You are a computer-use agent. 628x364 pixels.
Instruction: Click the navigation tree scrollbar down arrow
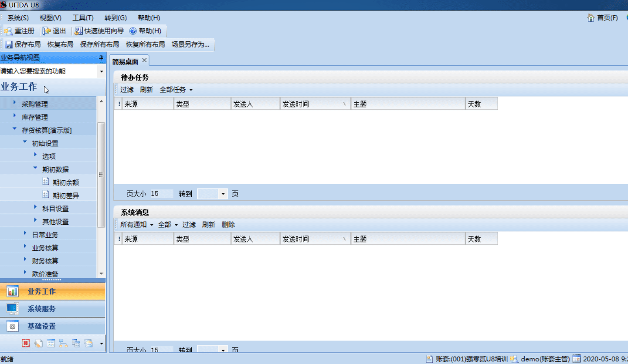tap(101, 274)
